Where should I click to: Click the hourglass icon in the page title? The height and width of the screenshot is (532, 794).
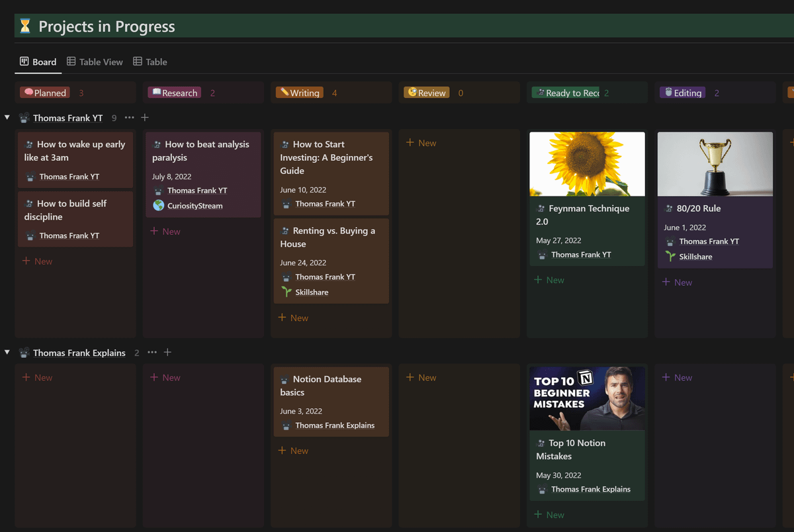pos(25,26)
